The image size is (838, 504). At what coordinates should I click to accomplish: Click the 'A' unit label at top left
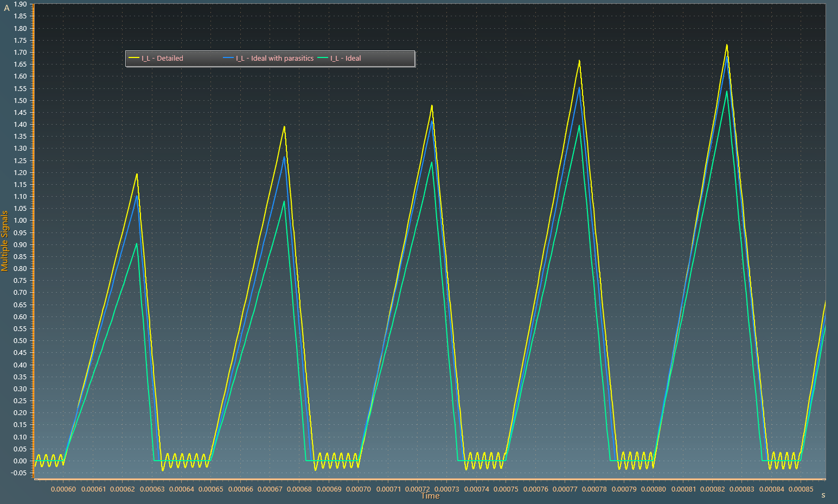[x=7, y=8]
